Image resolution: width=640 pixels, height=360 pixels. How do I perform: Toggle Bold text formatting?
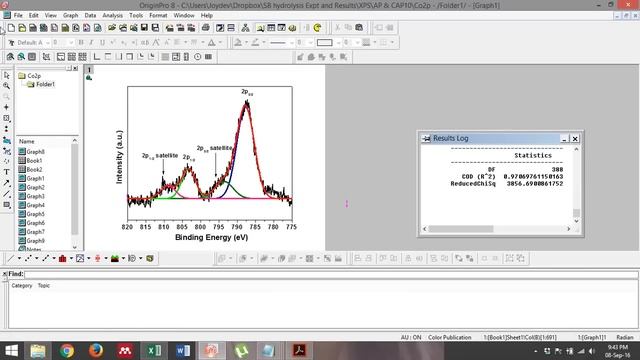[81, 42]
